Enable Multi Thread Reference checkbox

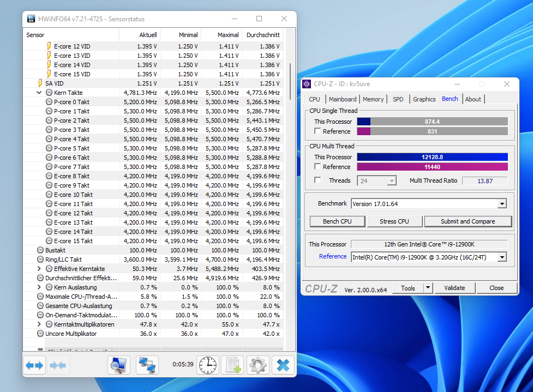(x=318, y=166)
